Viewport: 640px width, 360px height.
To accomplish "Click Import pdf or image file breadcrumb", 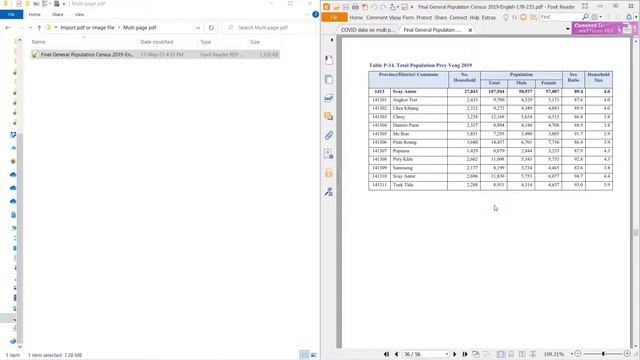I will pyautogui.click(x=87, y=28).
